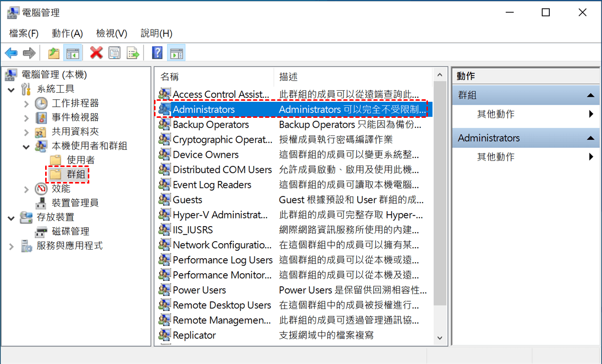
Task: Toggle the Show/Hide Console Tree icon
Action: tap(73, 53)
